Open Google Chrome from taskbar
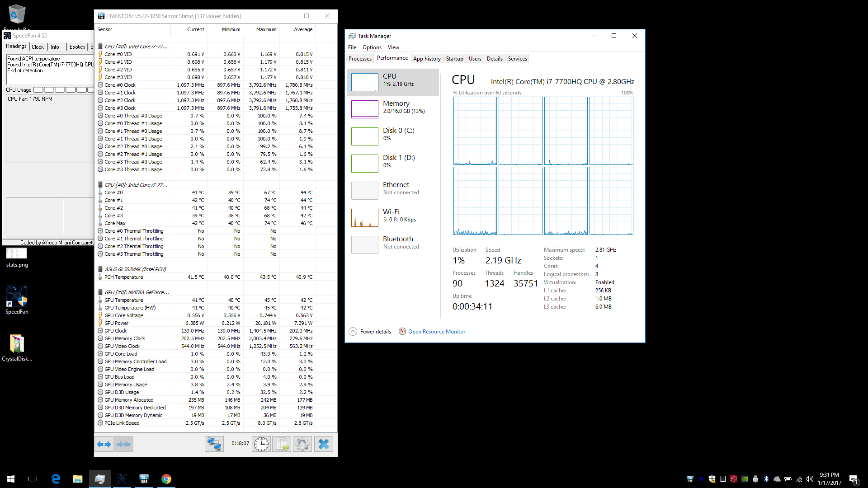The width and height of the screenshot is (868, 488). click(166, 479)
